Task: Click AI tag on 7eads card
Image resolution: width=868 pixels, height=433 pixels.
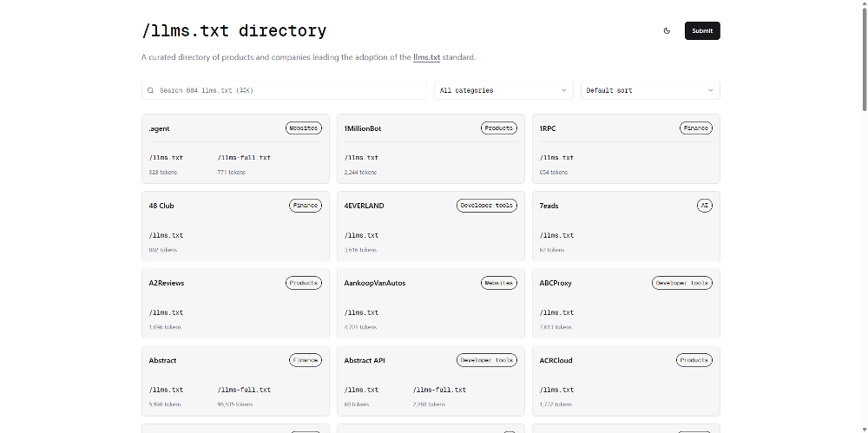Action: point(705,206)
